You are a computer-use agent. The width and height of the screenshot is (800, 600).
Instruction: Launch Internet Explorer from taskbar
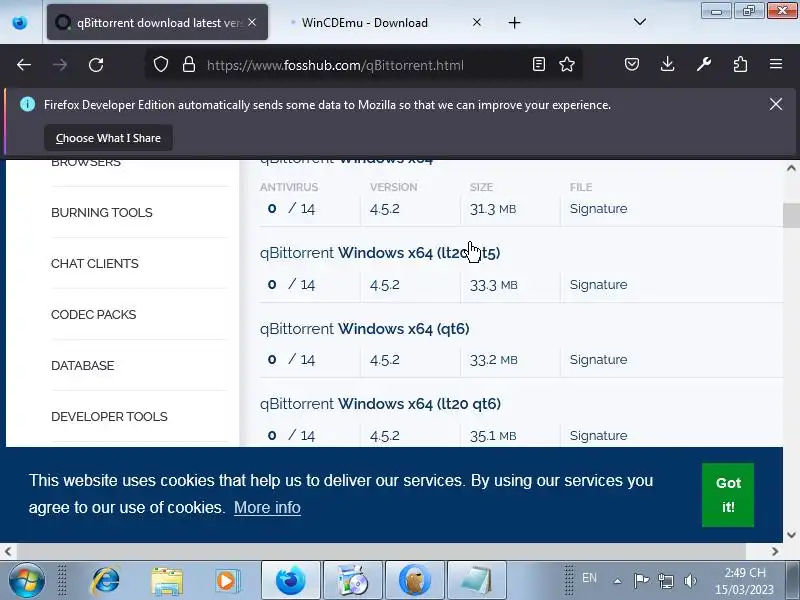tap(105, 581)
